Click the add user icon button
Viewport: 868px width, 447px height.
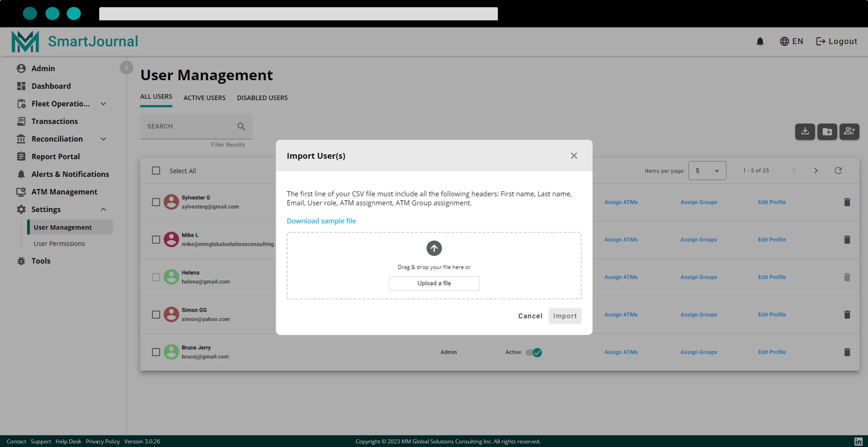(x=849, y=131)
